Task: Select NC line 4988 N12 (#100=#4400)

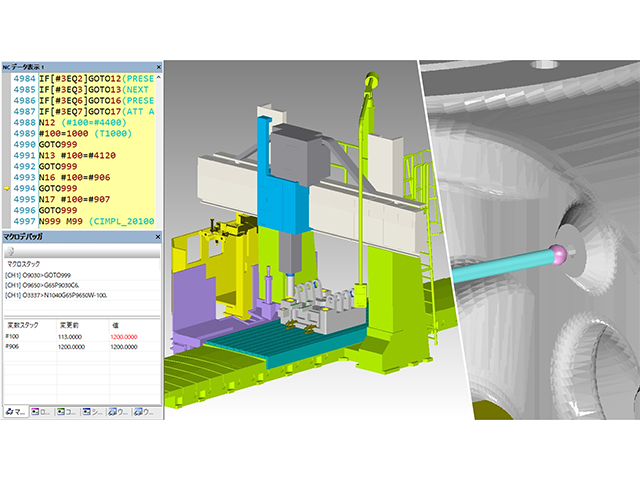Action: pyautogui.click(x=84, y=122)
